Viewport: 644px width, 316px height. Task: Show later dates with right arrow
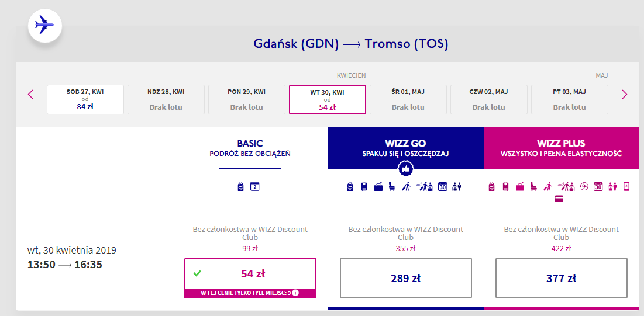tap(624, 94)
